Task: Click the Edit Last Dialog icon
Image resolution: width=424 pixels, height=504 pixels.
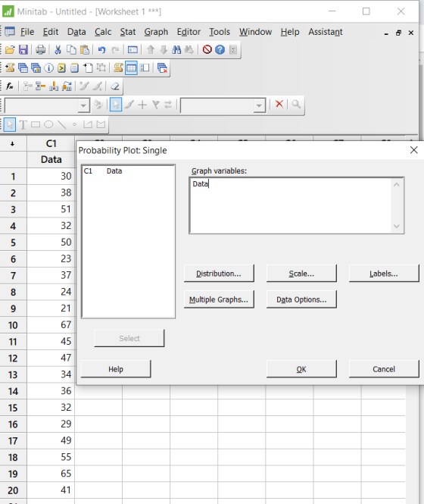Action: (132, 50)
